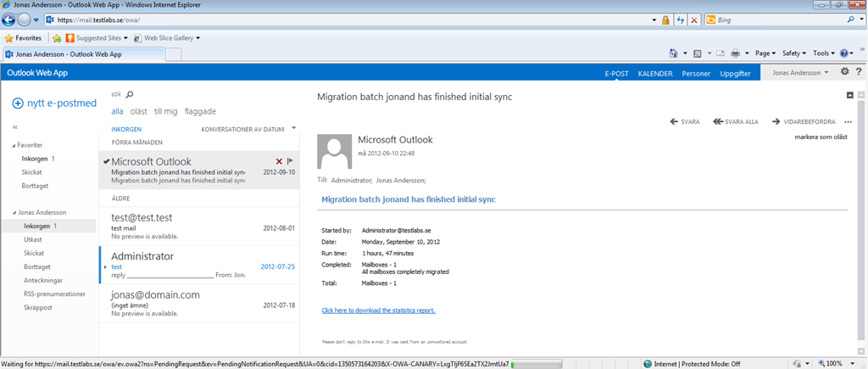Image resolution: width=868 pixels, height=369 pixels.
Task: Collapse the folder pane with double chevron
Action: (15, 127)
